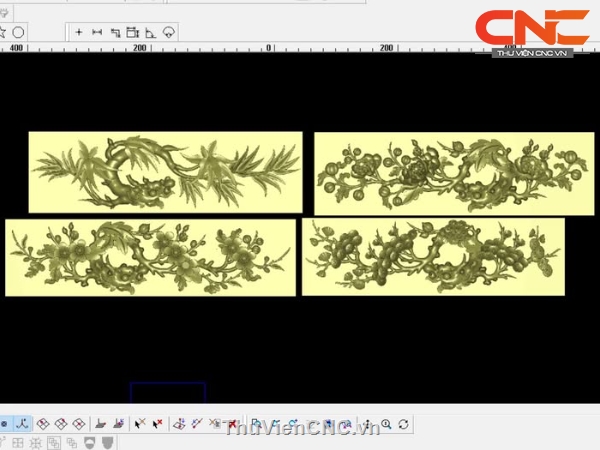Screen dimensions: 600x450
Task: Click the plus point tool icon
Action: [x=79, y=32]
